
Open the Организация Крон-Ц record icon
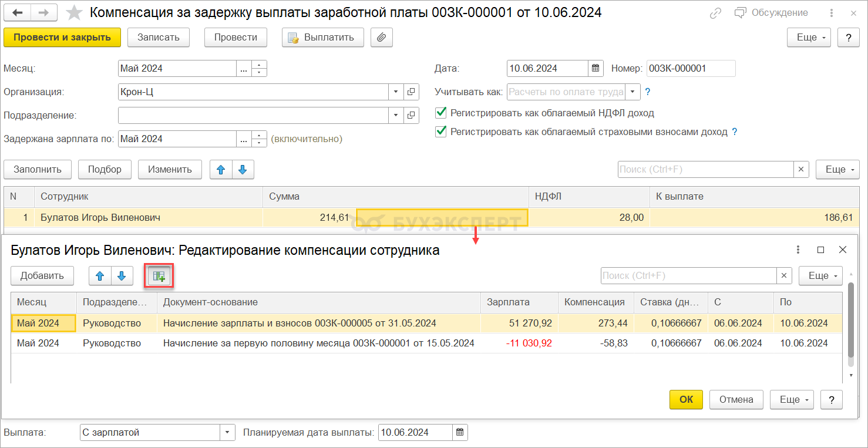(411, 92)
